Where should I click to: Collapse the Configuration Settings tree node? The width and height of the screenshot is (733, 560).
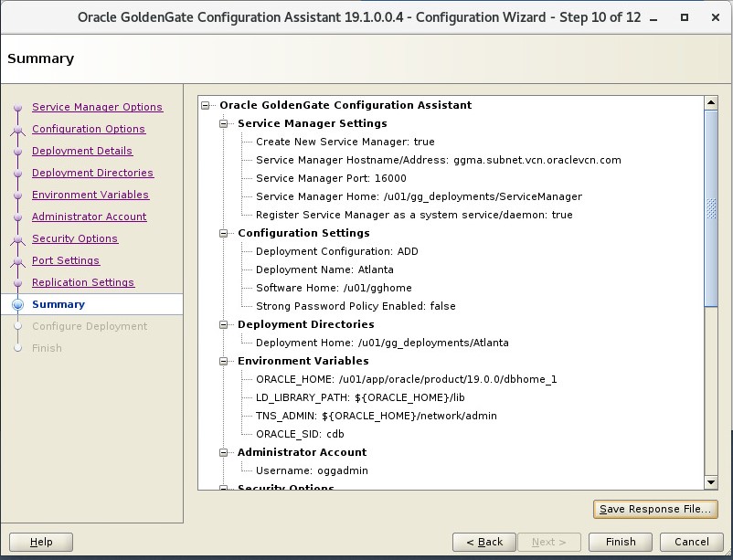click(223, 233)
